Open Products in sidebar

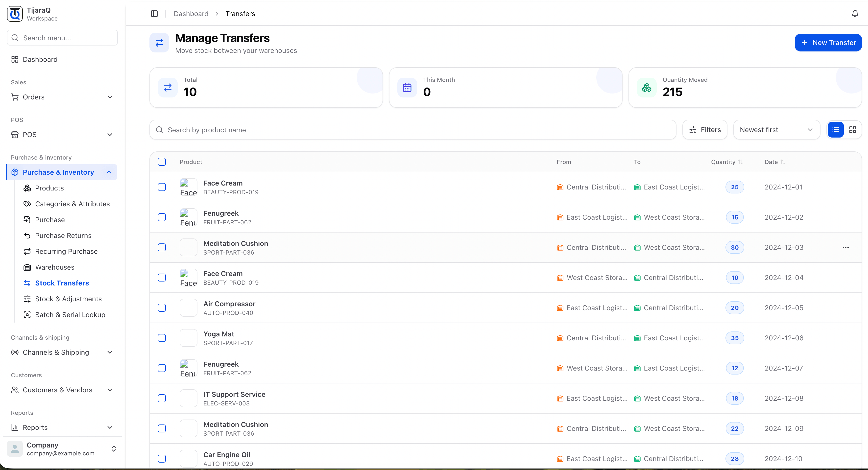click(x=49, y=188)
